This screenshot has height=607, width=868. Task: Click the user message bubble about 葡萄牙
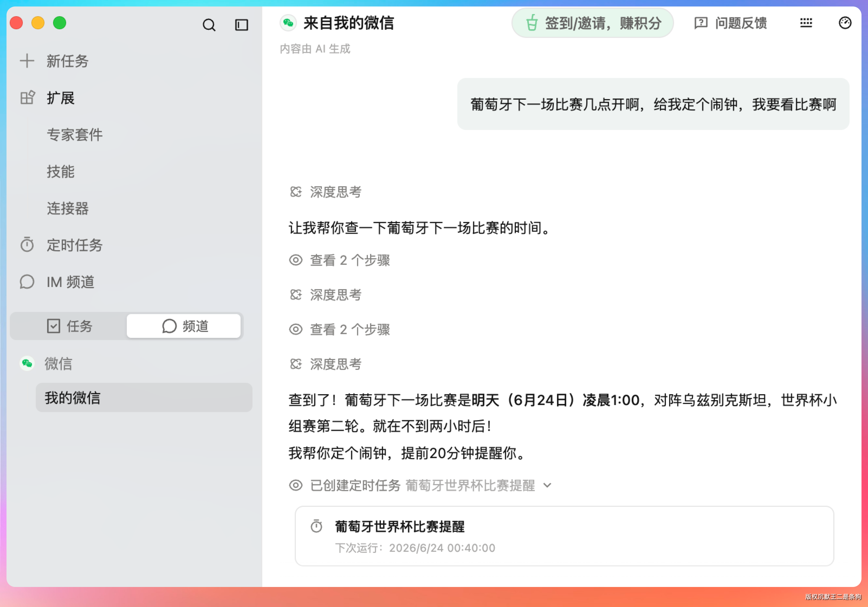pos(653,104)
